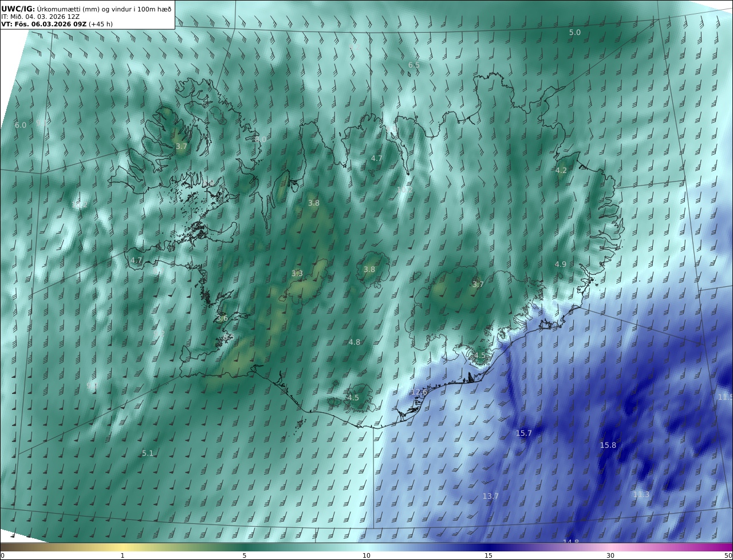Click the UWC/IG title label
Image resolution: width=733 pixels, height=560 pixels.
click(18, 9)
